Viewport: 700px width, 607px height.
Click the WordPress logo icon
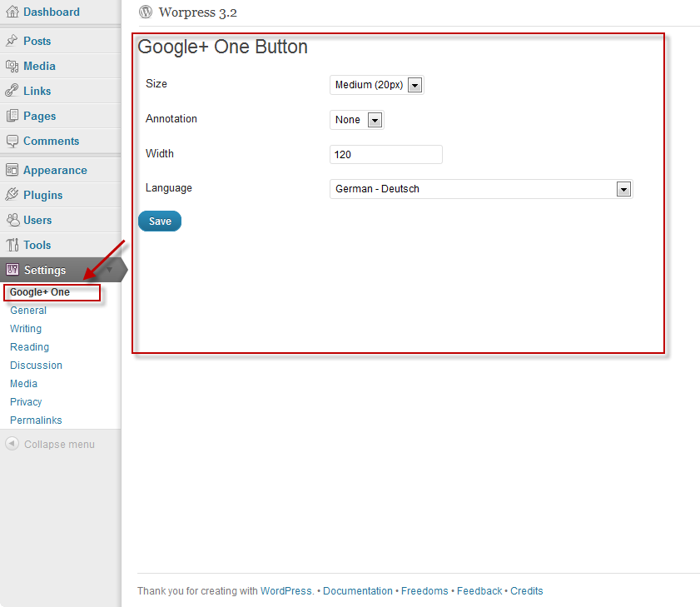pyautogui.click(x=146, y=12)
